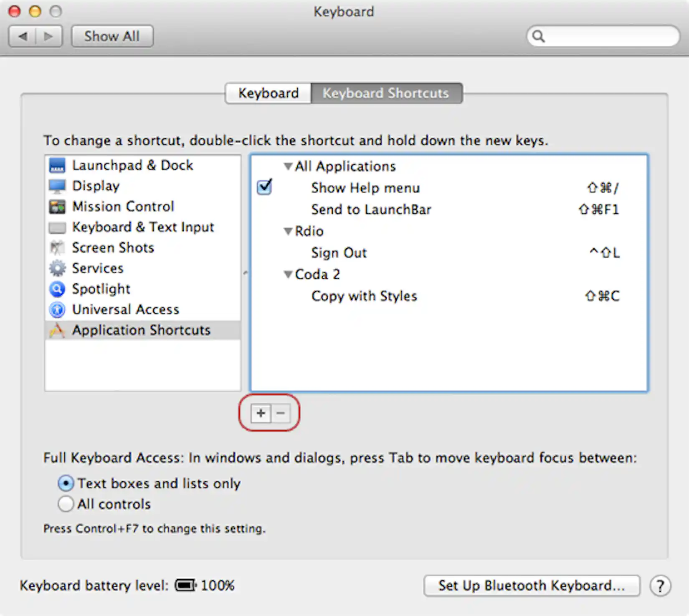The width and height of the screenshot is (689, 616).
Task: Select the Launchpad & Dock category icon
Action: pyautogui.click(x=57, y=165)
